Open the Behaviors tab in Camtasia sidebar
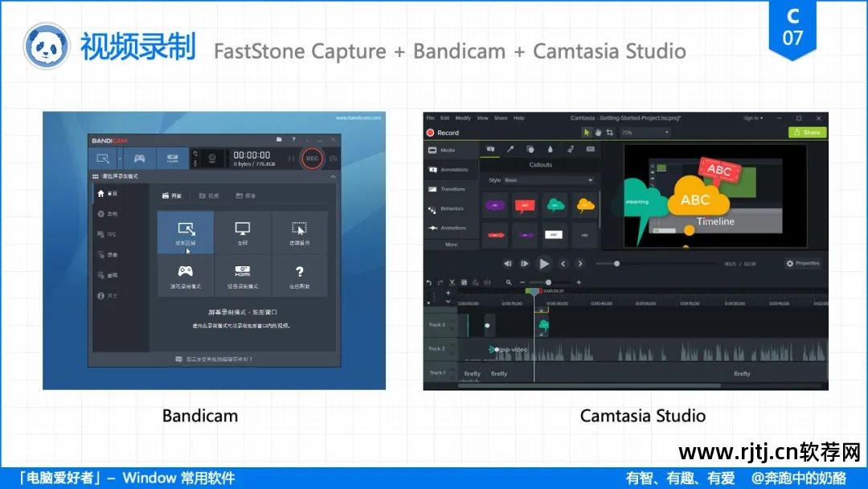868x489 pixels. pyautogui.click(x=452, y=209)
